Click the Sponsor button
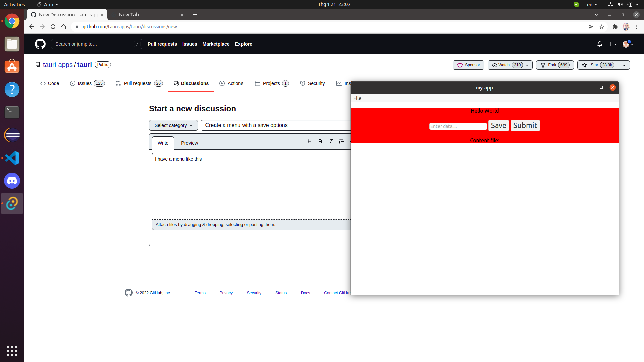 [x=469, y=65]
